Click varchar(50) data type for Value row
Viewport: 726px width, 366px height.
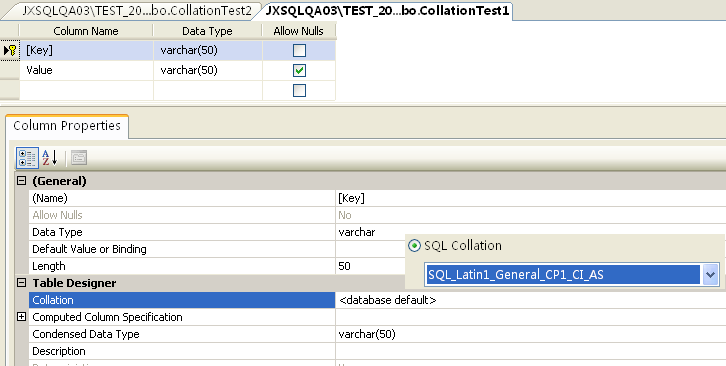pyautogui.click(x=208, y=70)
